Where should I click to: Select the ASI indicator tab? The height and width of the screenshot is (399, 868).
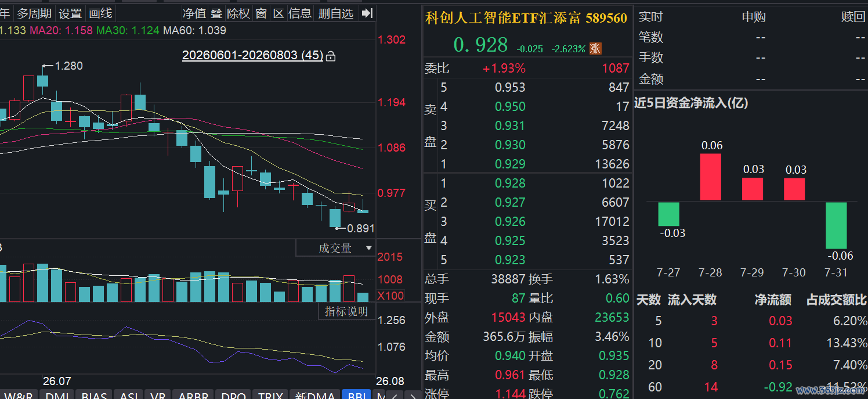tap(129, 396)
